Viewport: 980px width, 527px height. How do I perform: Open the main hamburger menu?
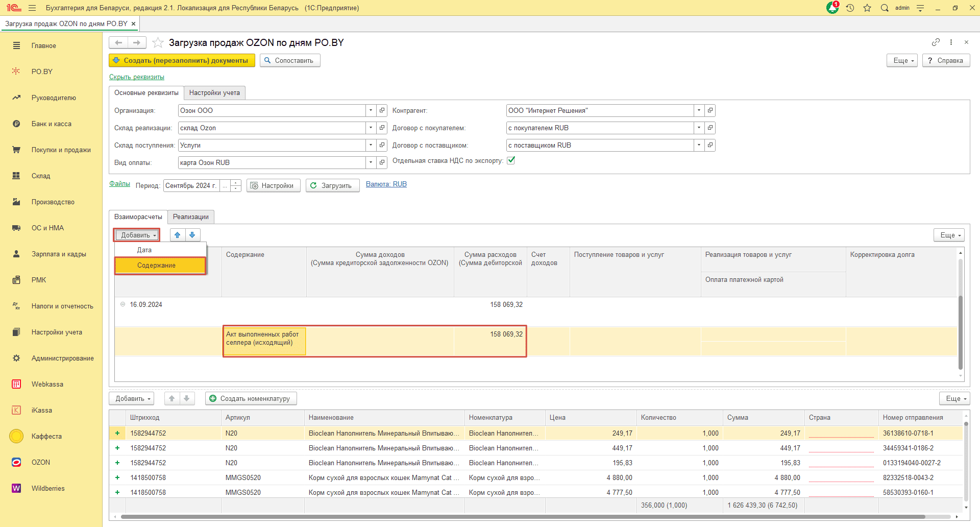point(32,8)
